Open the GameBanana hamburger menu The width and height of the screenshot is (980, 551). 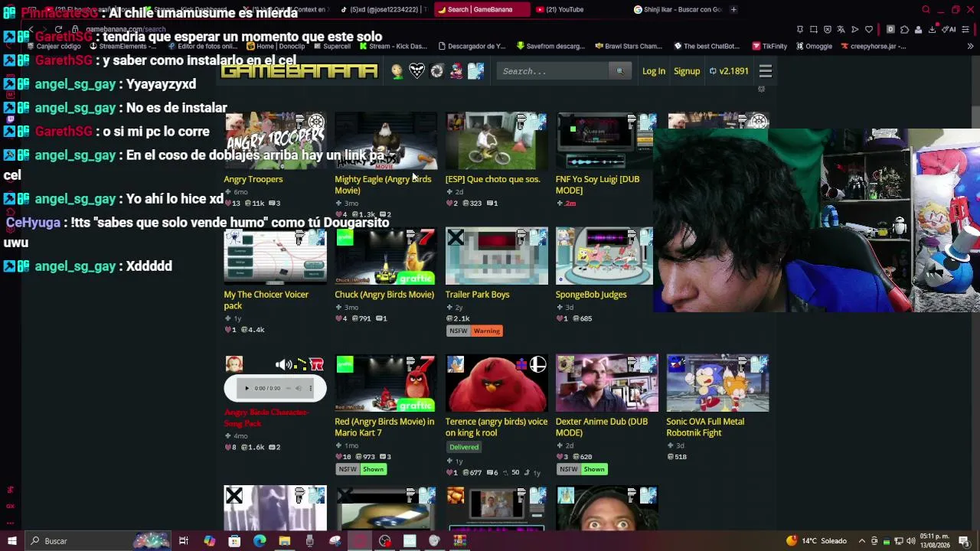[766, 71]
